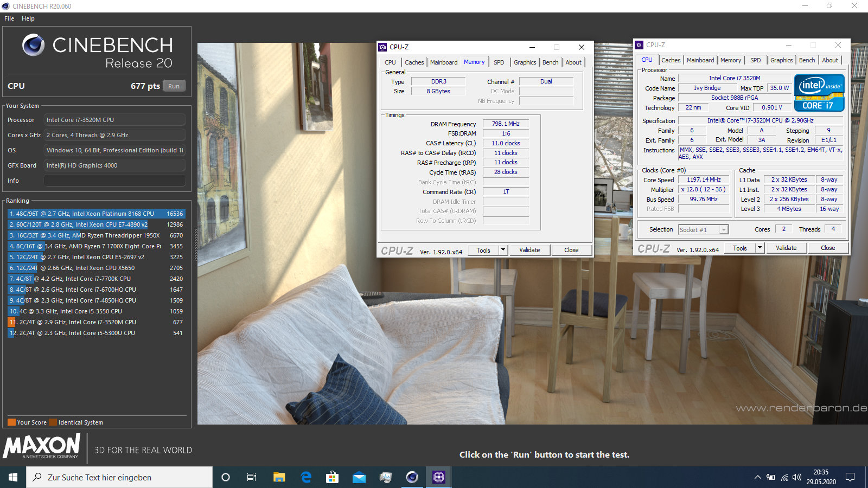
Task: Click the Cinebench logo icon
Action: pos(34,45)
